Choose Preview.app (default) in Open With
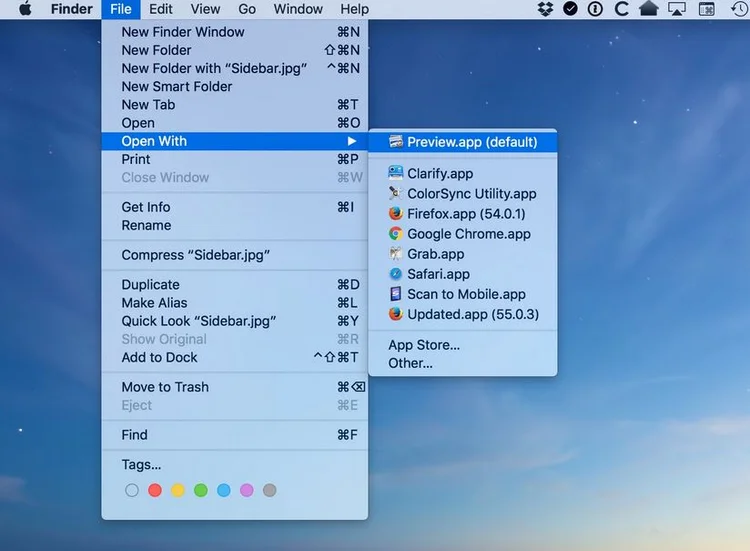 tap(471, 142)
